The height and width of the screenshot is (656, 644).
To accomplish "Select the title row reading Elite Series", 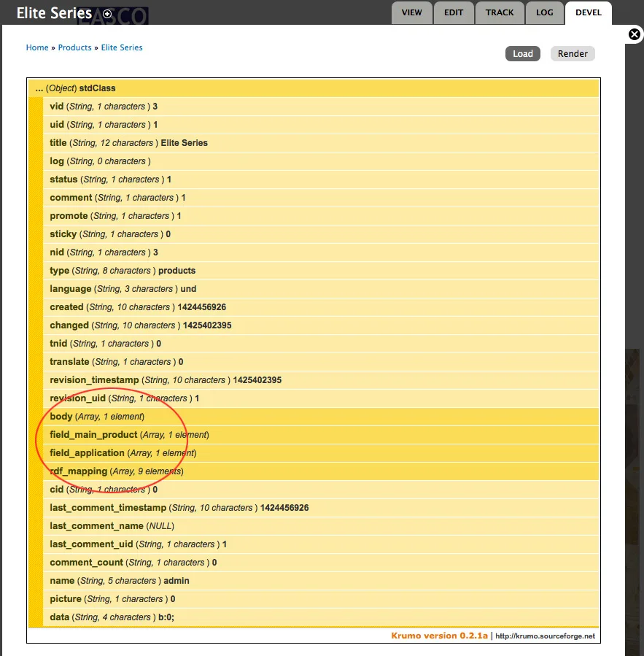I will pyautogui.click(x=321, y=143).
